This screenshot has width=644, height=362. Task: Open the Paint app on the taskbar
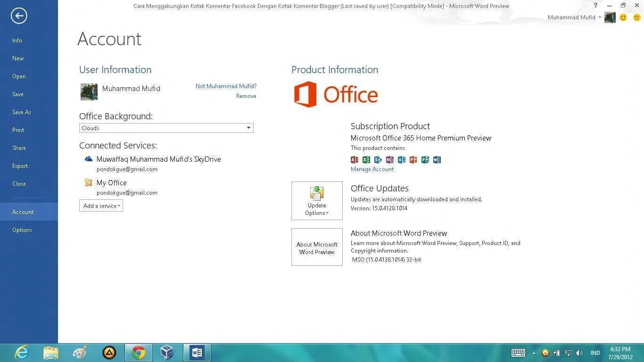click(80, 353)
